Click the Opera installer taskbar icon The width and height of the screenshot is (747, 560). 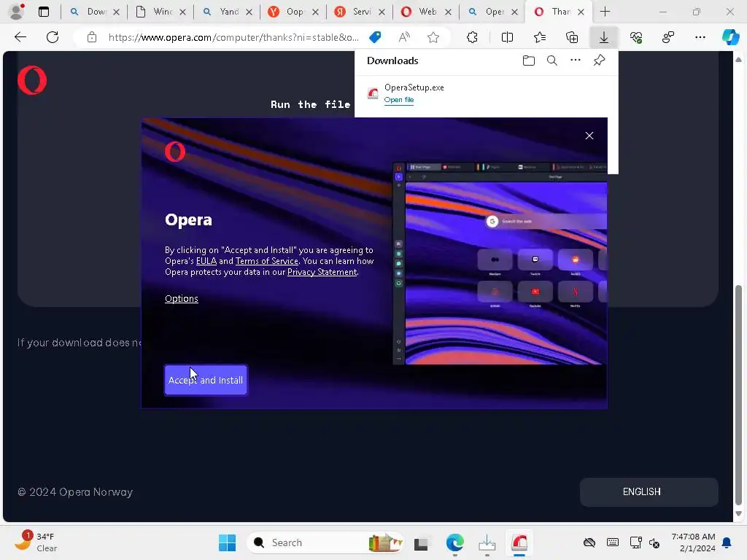519,542
